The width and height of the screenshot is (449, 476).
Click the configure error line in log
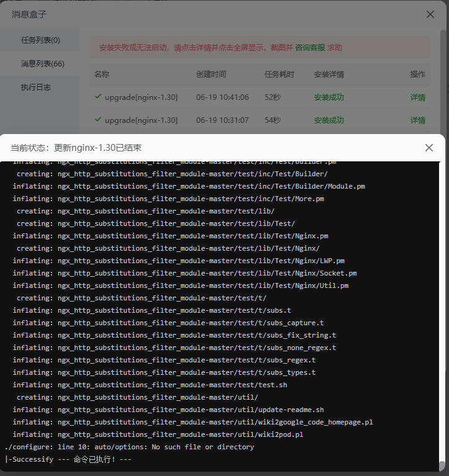point(129,447)
